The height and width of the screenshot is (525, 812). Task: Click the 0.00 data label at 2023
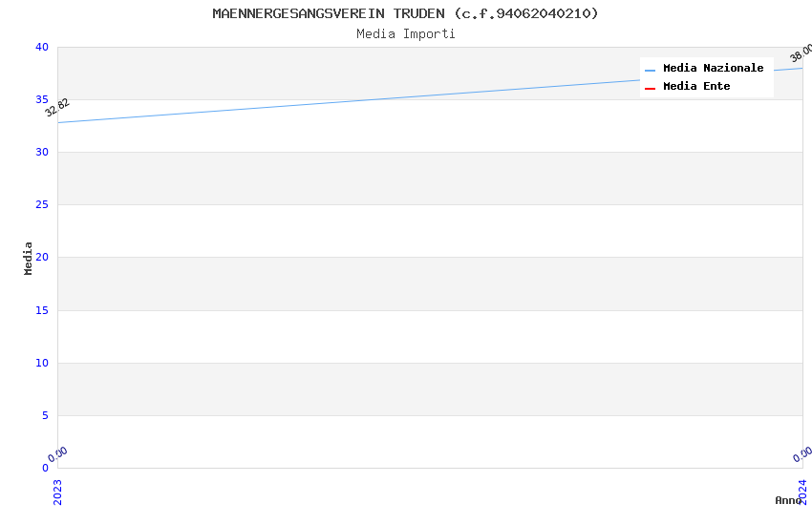click(57, 454)
